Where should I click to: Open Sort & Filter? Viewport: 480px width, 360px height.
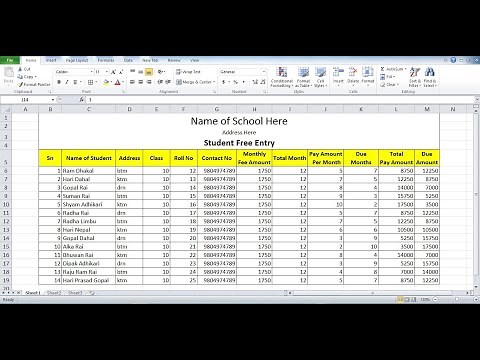coord(414,77)
